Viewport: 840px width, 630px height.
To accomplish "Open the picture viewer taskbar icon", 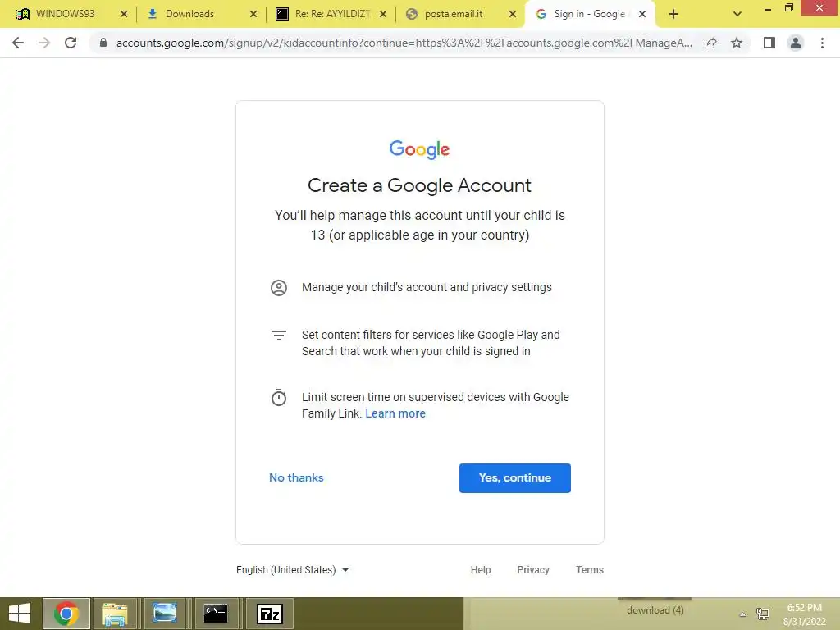I will coord(164,614).
